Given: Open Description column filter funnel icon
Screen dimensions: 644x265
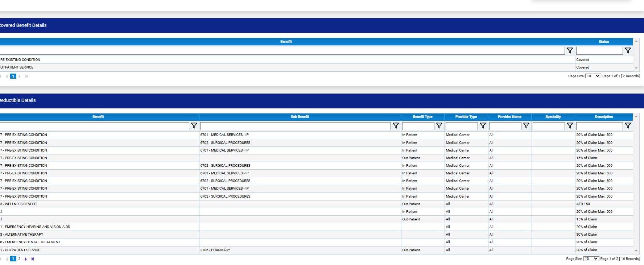Looking at the screenshot, I should tap(628, 126).
